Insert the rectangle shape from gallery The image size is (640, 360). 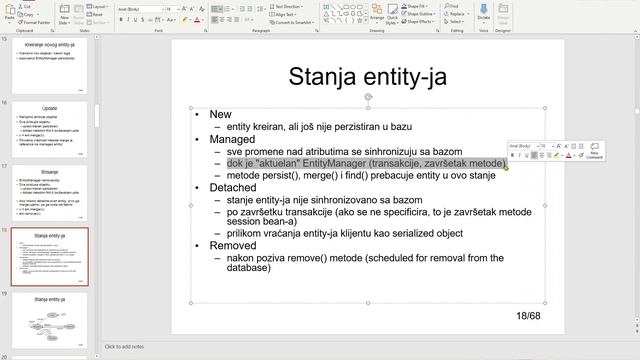346,7
